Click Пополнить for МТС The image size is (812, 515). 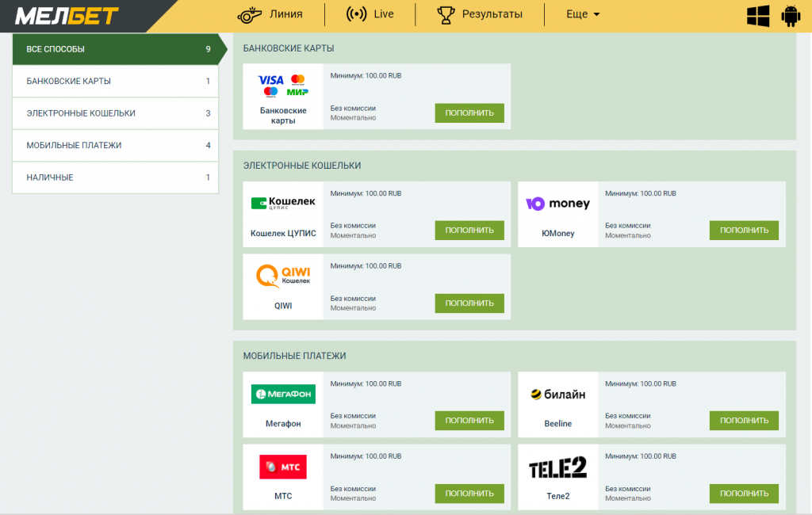(469, 494)
